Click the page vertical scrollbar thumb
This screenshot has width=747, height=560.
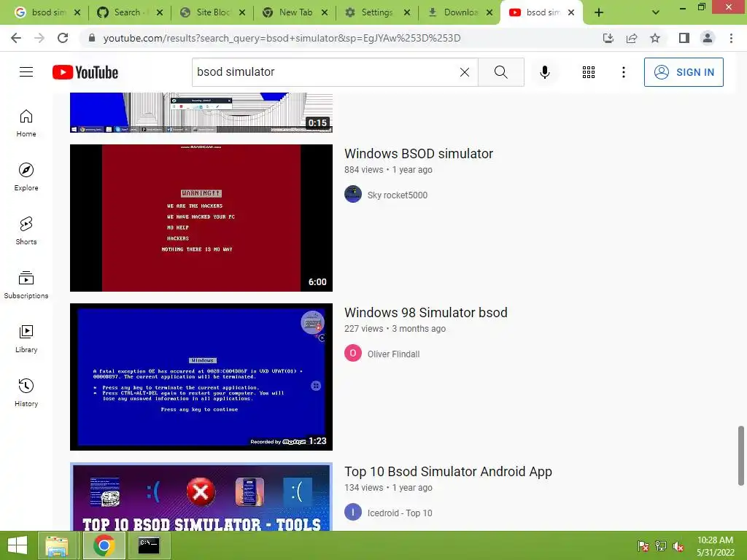point(741,456)
